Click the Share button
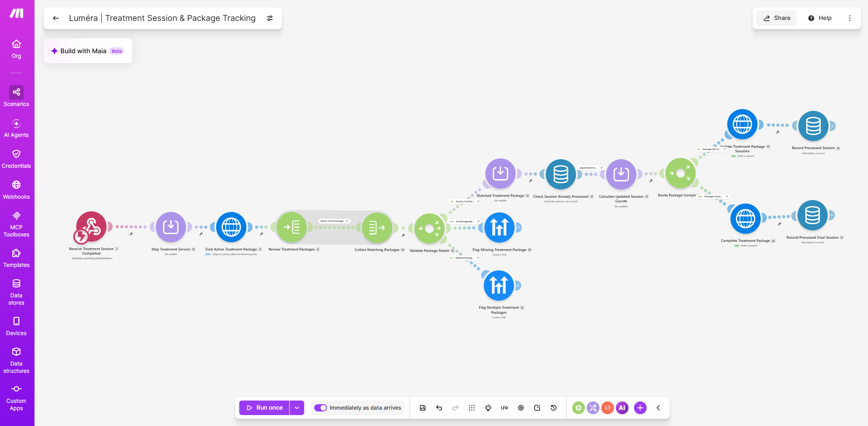This screenshot has height=426, width=868. point(777,18)
